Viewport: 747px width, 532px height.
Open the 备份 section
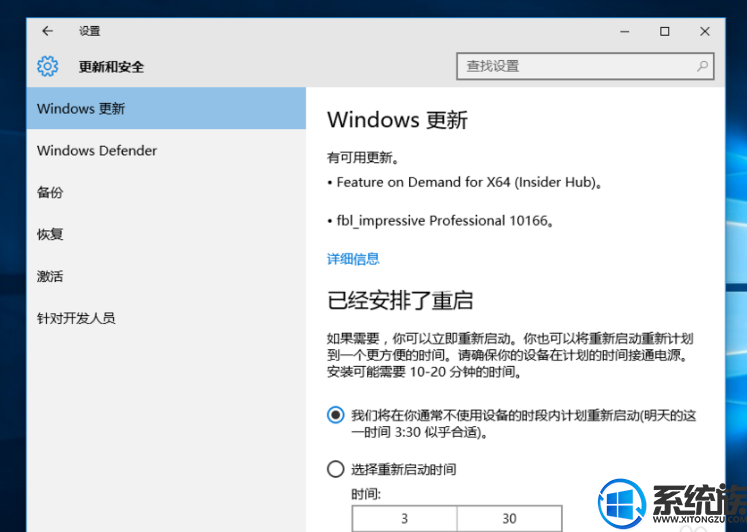pyautogui.click(x=166, y=192)
